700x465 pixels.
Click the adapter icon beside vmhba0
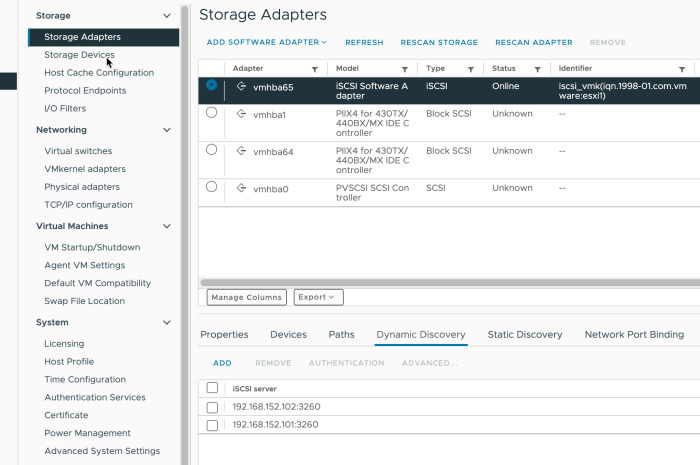coord(241,188)
